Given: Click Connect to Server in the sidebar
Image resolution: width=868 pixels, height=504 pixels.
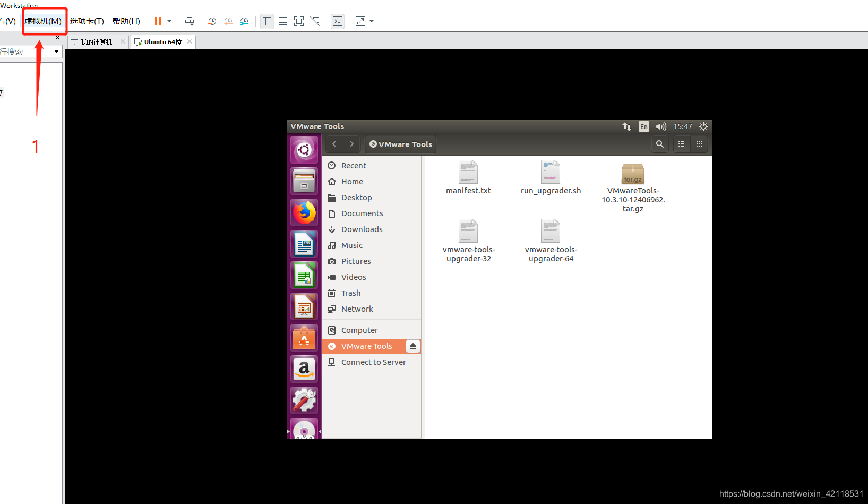Looking at the screenshot, I should pyautogui.click(x=372, y=362).
